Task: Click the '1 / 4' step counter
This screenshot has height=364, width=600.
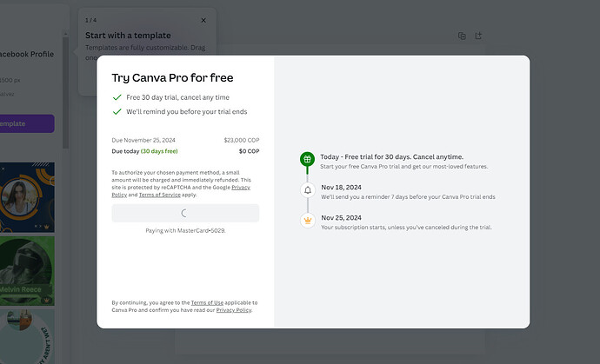Action: [x=90, y=20]
